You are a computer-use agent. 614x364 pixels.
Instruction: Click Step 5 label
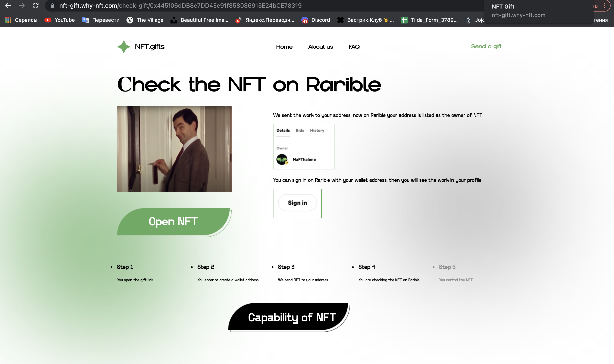click(447, 267)
